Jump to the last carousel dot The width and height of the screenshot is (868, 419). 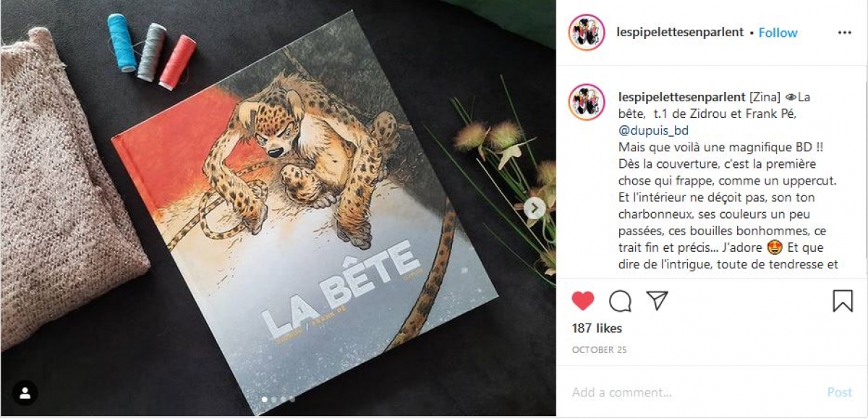pyautogui.click(x=292, y=399)
